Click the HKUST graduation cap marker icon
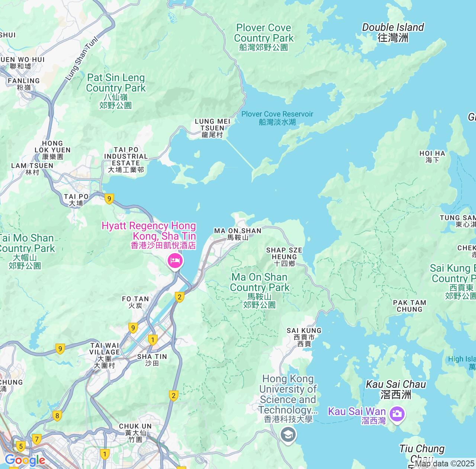This screenshot has height=469, width=476. (x=288, y=435)
